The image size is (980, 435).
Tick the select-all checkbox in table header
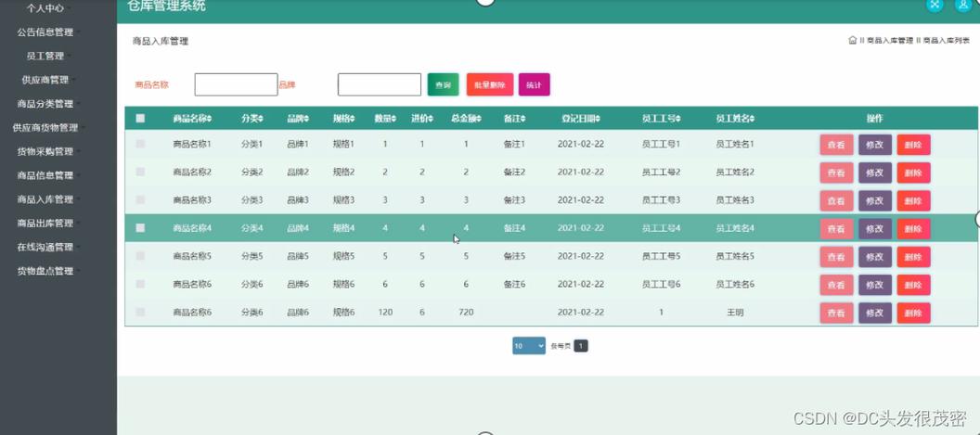tap(141, 118)
